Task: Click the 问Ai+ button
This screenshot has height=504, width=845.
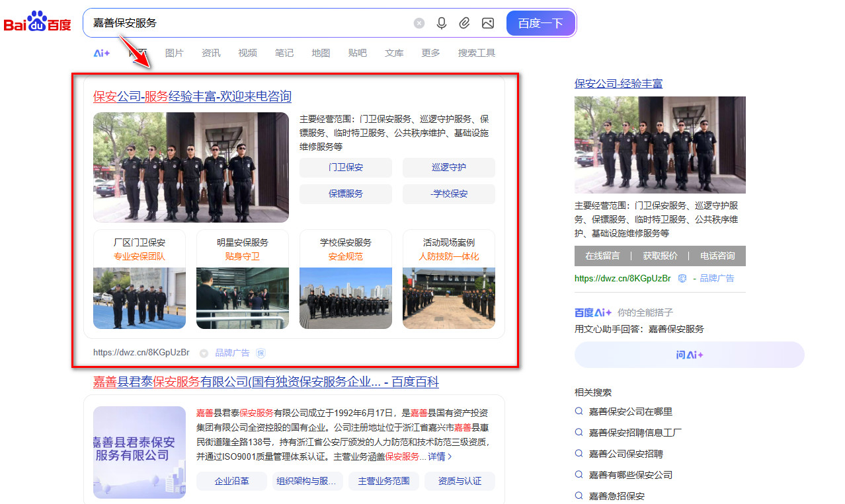Action: pyautogui.click(x=689, y=355)
